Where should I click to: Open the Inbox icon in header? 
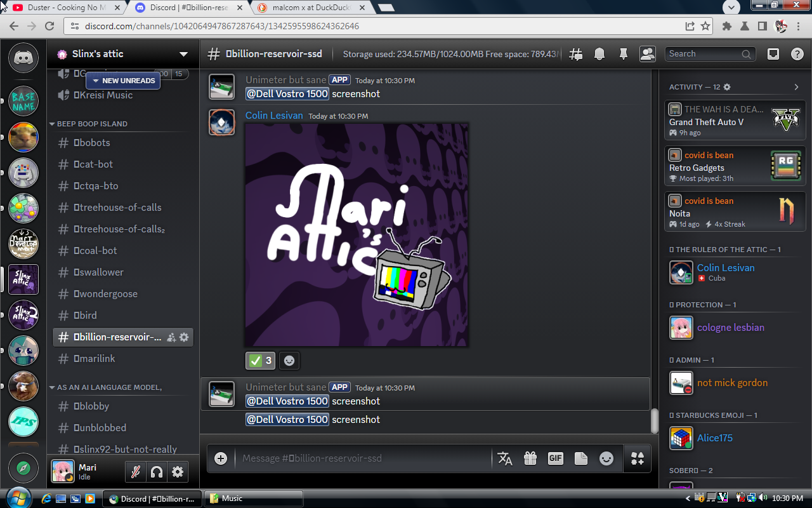pos(773,54)
